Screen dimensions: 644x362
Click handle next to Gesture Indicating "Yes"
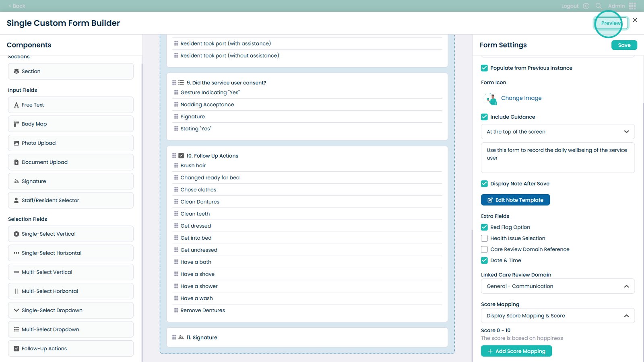click(176, 93)
